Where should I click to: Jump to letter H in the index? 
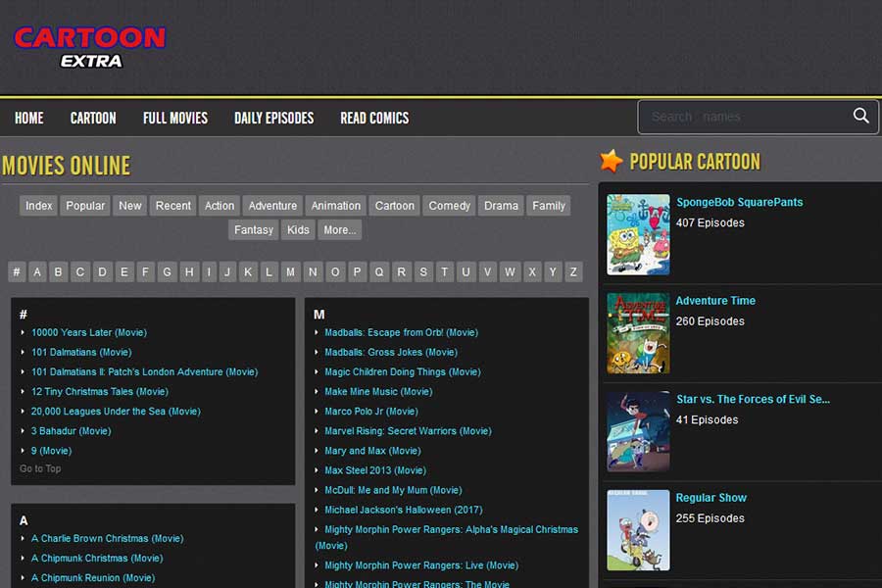tap(189, 272)
